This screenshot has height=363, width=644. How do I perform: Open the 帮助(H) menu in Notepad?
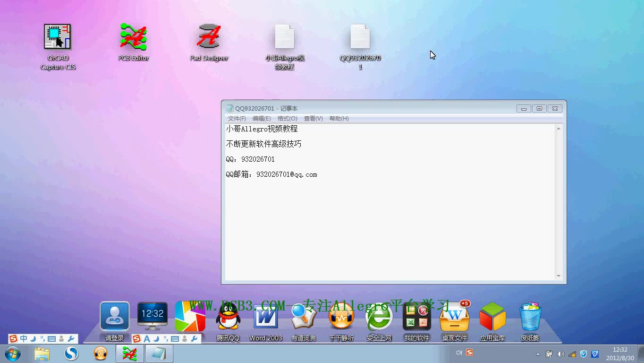[339, 119]
